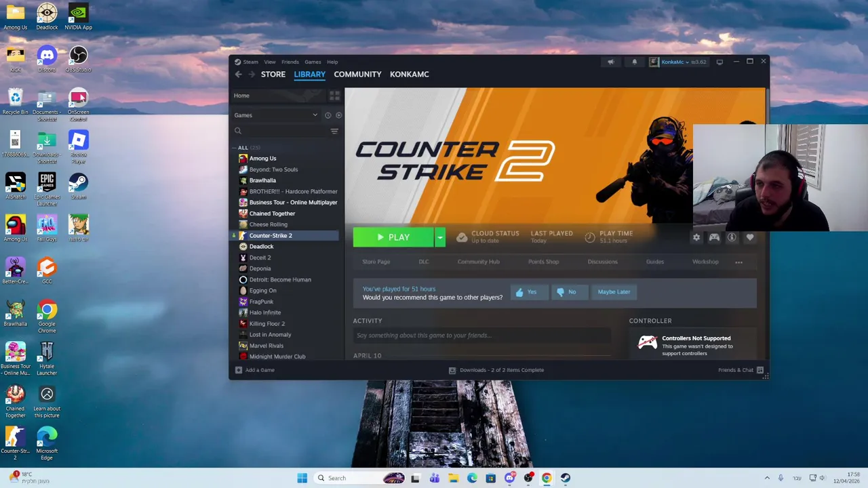The image size is (868, 488).
Task: Open the Store Page link
Action: [376, 262]
